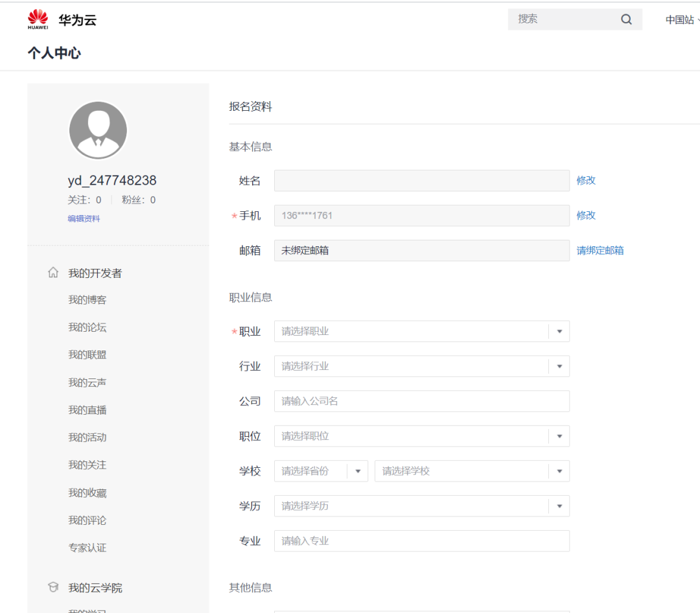Focus the 公司 name input field

421,401
